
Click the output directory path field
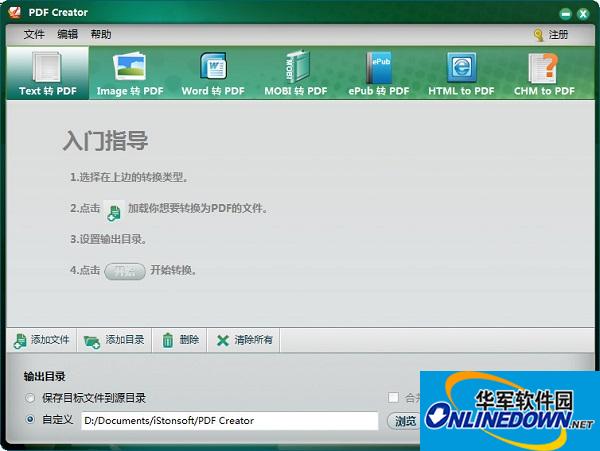(230, 421)
